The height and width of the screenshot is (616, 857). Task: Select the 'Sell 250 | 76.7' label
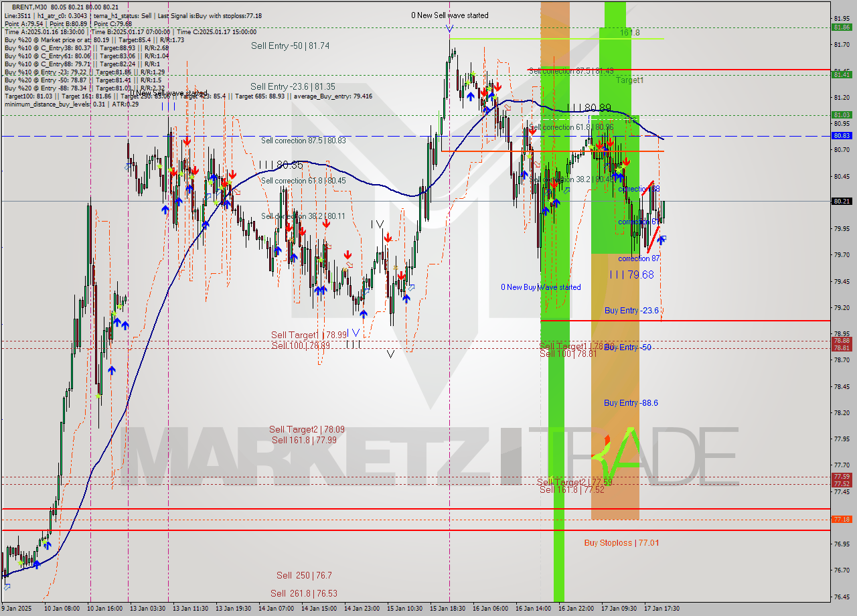tap(304, 575)
